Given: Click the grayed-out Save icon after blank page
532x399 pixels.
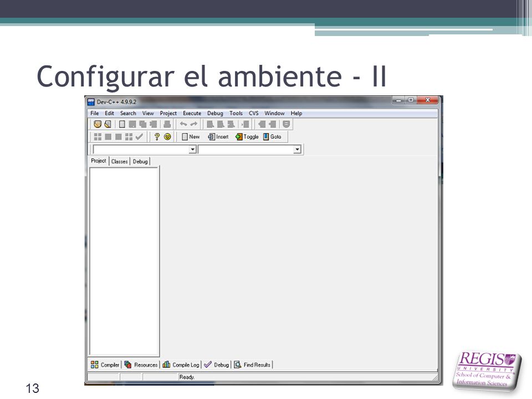Looking at the screenshot, I should pyautogui.click(x=132, y=124).
